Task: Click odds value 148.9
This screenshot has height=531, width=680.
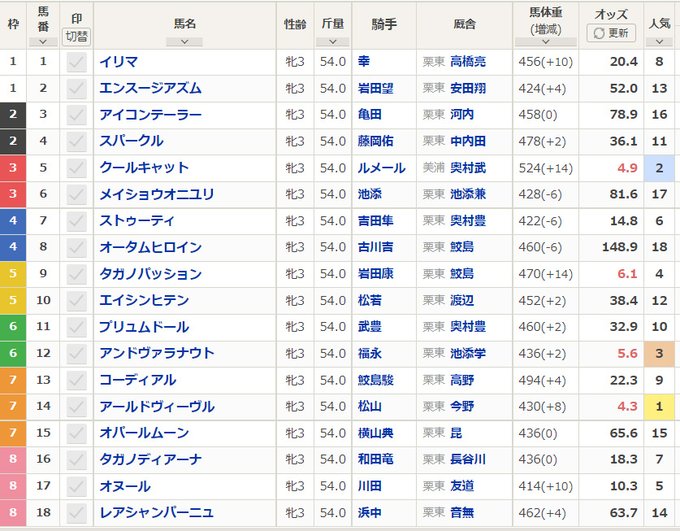Action: [620, 247]
